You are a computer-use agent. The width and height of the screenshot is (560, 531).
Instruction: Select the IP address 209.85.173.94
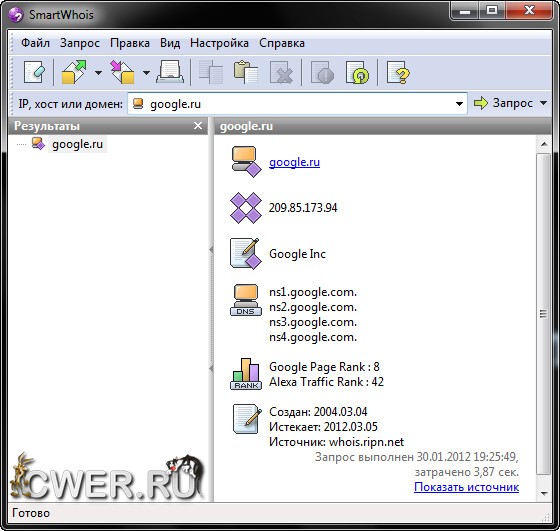click(303, 208)
